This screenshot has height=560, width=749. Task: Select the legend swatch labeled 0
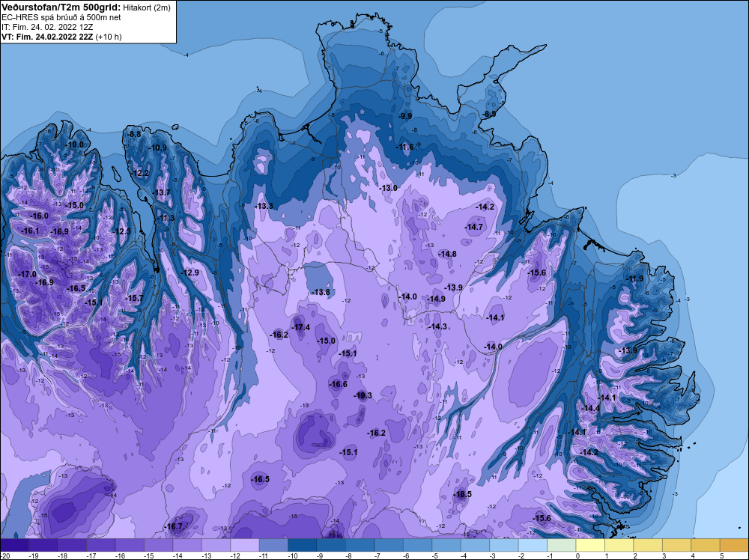click(x=590, y=545)
